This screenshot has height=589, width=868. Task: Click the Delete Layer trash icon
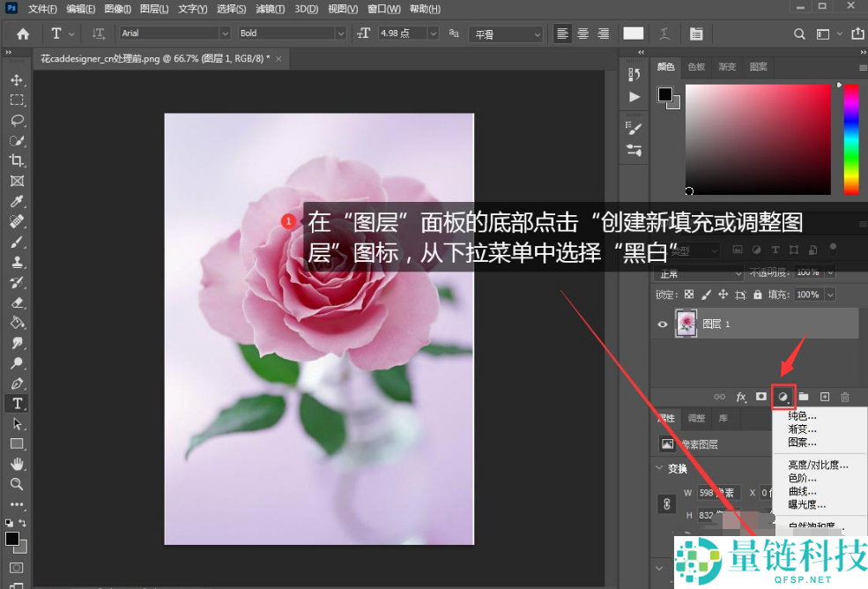pyautogui.click(x=844, y=397)
